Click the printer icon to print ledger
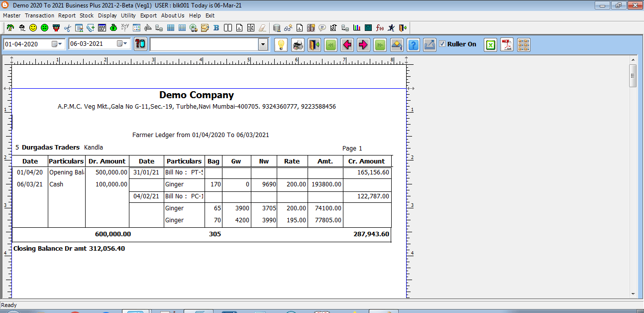 pos(298,45)
